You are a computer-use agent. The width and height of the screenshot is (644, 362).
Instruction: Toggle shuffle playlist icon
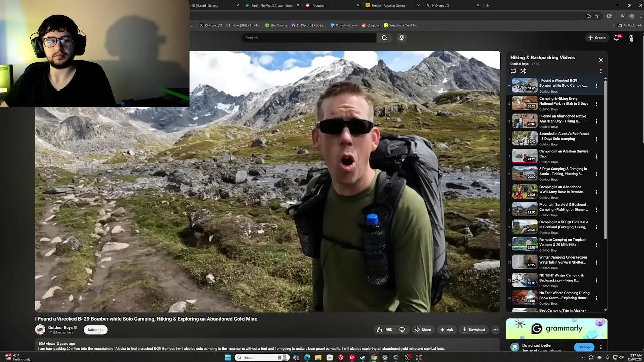tap(523, 71)
